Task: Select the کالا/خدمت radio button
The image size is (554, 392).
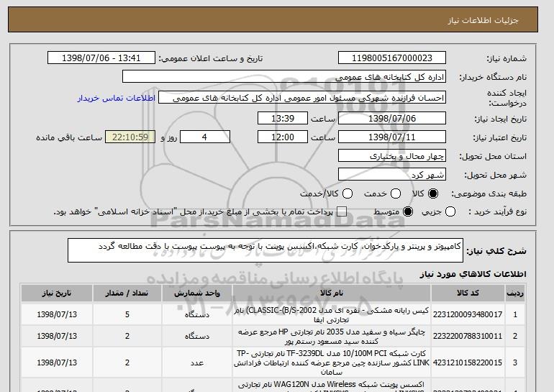Action: click(x=348, y=193)
